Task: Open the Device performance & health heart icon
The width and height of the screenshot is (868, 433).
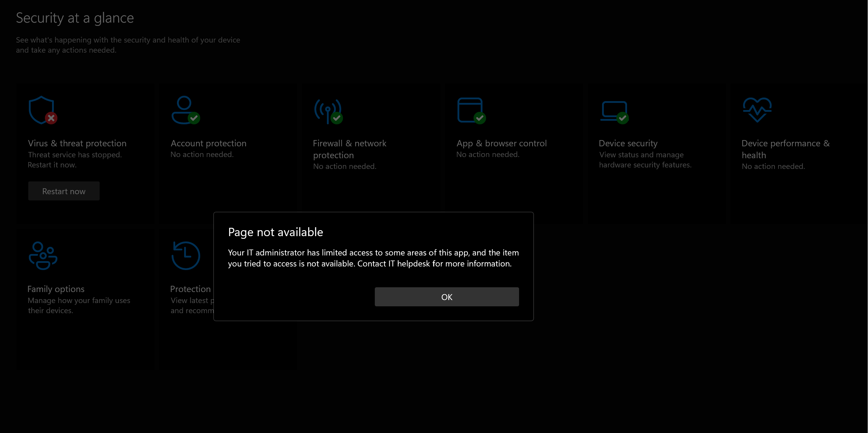Action: [x=757, y=110]
